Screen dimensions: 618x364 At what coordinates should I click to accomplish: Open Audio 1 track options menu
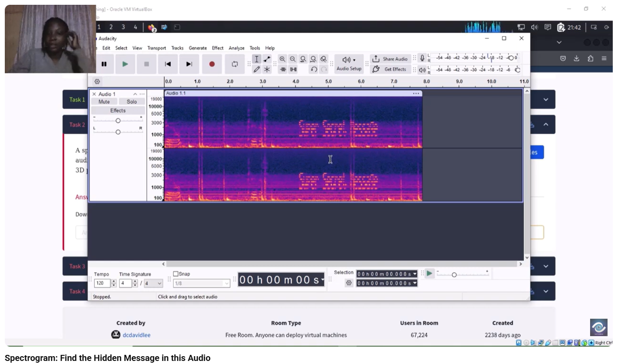click(x=142, y=94)
